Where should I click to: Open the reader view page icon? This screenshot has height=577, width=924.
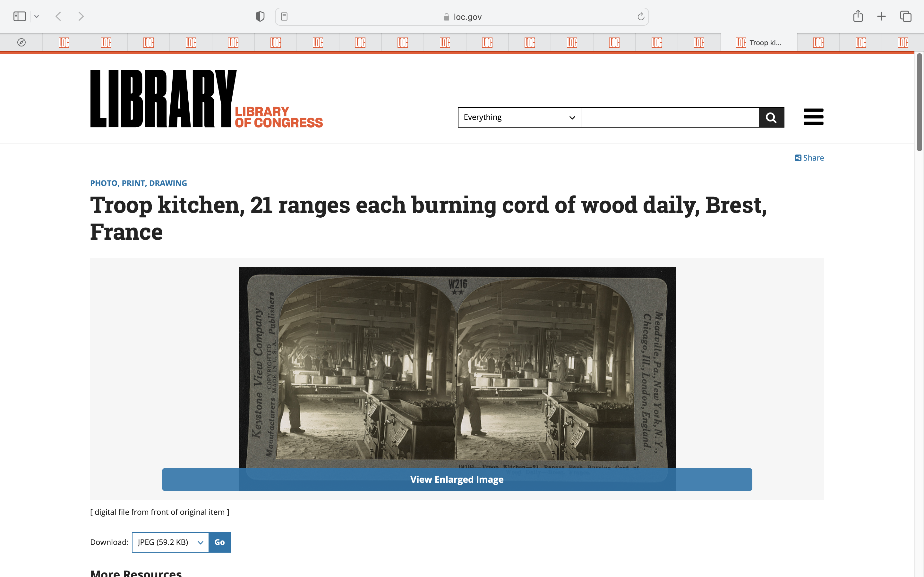point(284,16)
